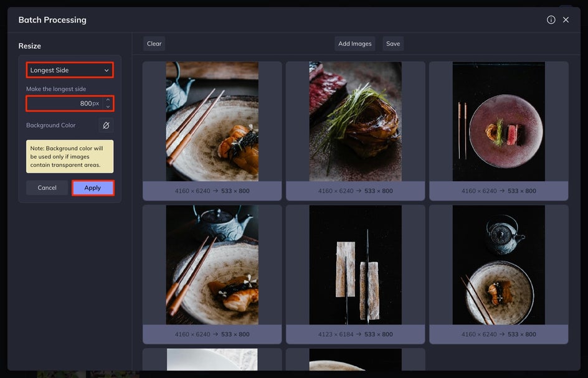
Task: Click the '4123 × 6184' dimension text
Action: [336, 334]
